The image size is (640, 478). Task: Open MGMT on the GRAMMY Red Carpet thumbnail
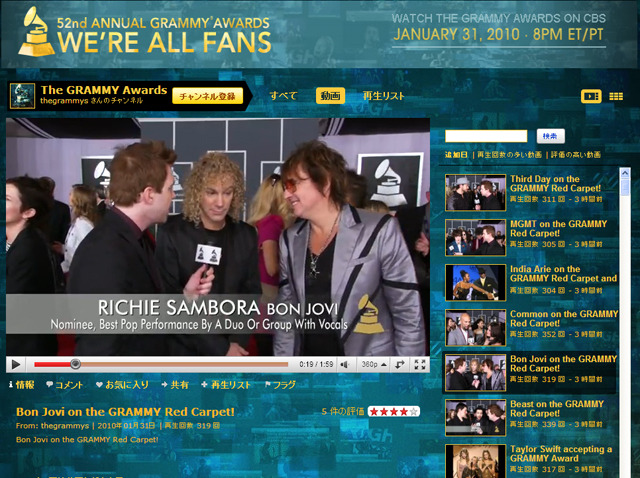[x=476, y=238]
